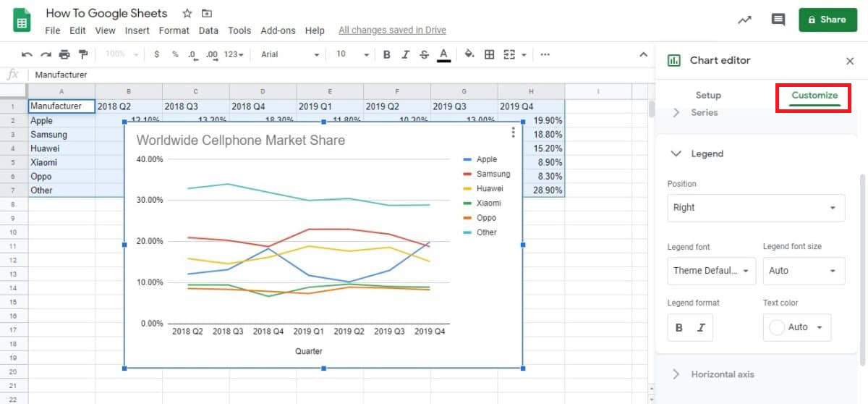Star this spreadsheet document
This screenshot has width=868, height=404.
coord(187,14)
